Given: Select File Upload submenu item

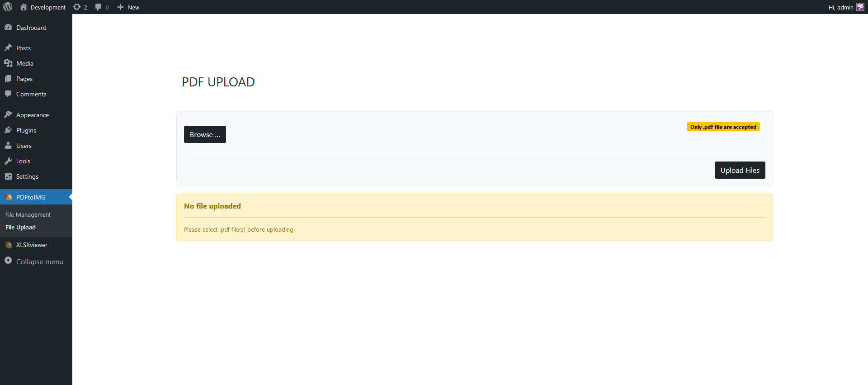Looking at the screenshot, I should coord(20,227).
